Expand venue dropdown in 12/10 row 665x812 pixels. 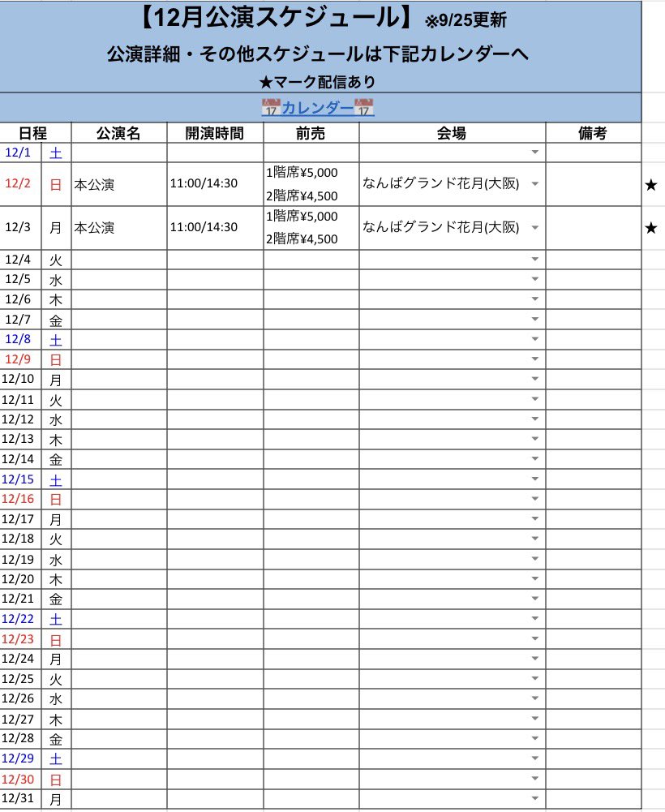click(x=535, y=379)
